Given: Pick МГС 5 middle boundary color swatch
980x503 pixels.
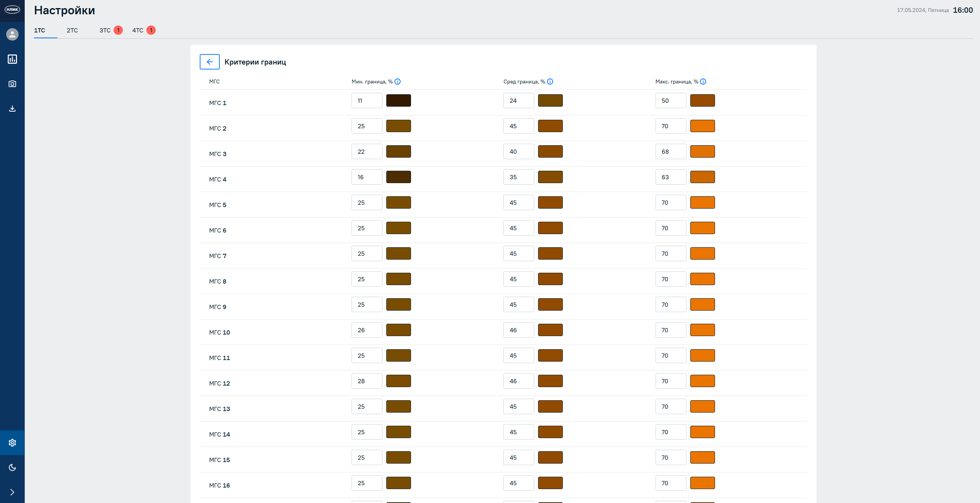Looking at the screenshot, I should (x=550, y=202).
